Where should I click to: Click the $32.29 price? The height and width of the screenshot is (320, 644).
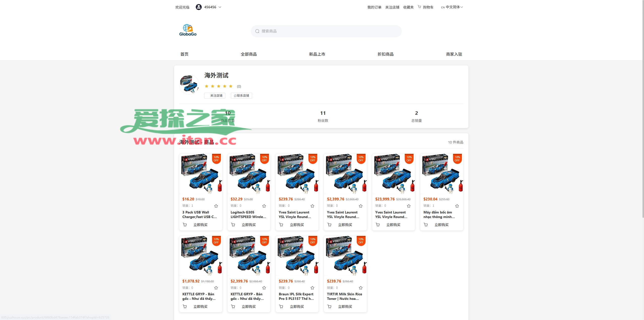click(236, 199)
